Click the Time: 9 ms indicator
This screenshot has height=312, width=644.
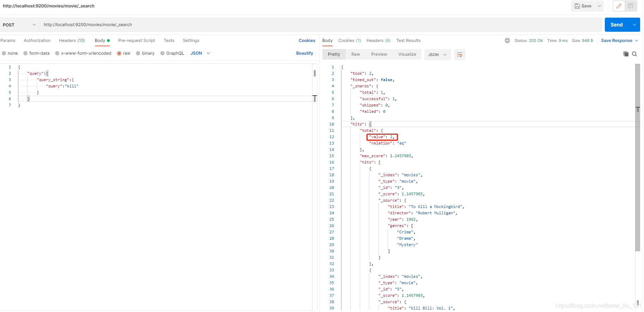tap(557, 41)
